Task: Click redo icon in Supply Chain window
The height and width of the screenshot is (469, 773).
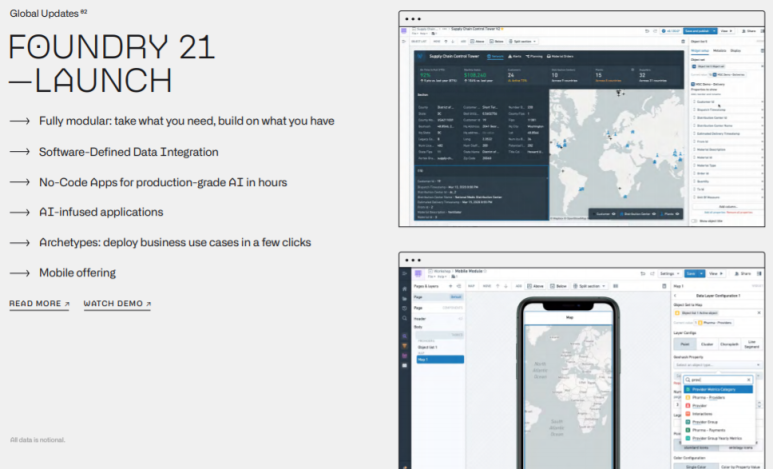Action: [x=655, y=31]
